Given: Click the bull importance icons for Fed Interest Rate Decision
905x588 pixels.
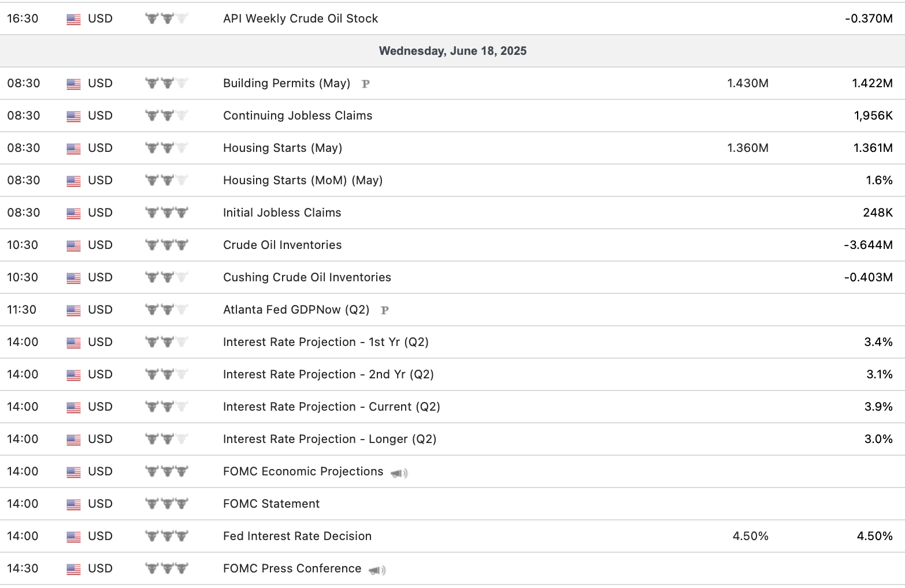Looking at the screenshot, I should click(x=166, y=536).
